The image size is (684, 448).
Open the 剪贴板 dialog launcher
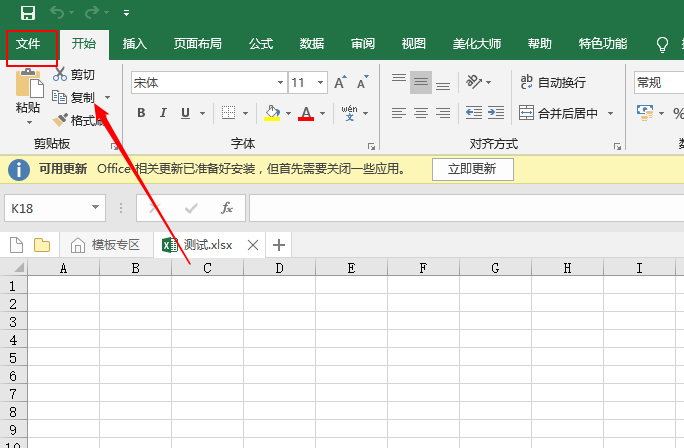click(114, 147)
